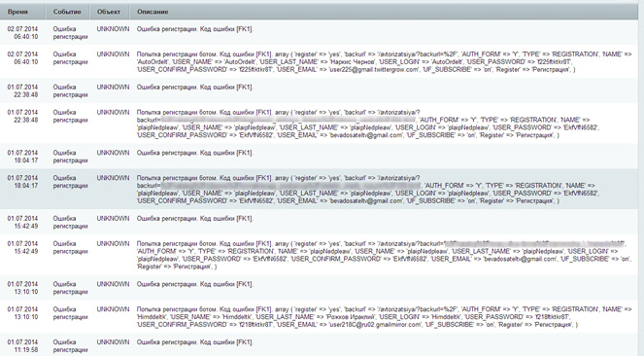Sort by the Событие column header
This screenshot has width=644, height=356.
coord(67,12)
